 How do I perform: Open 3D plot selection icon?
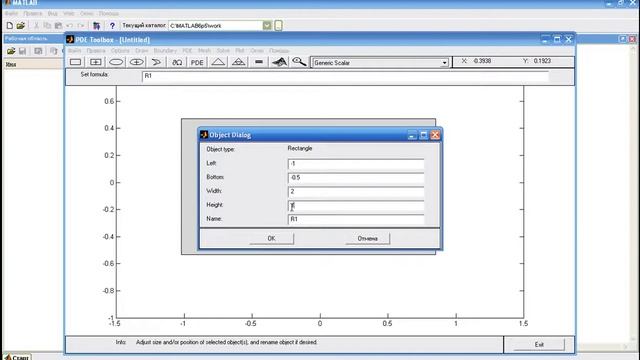(279, 62)
